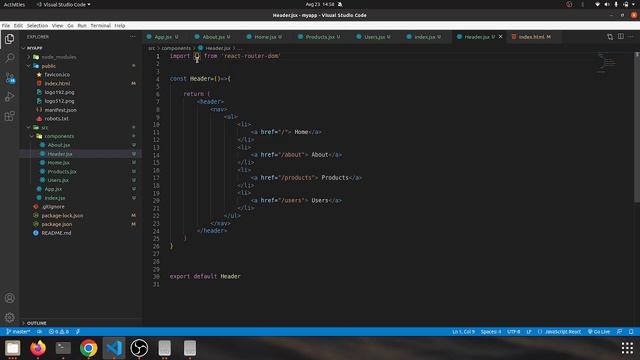640x360 pixels.
Task: Click the feedback icon in status bar
Action: [x=620, y=332]
